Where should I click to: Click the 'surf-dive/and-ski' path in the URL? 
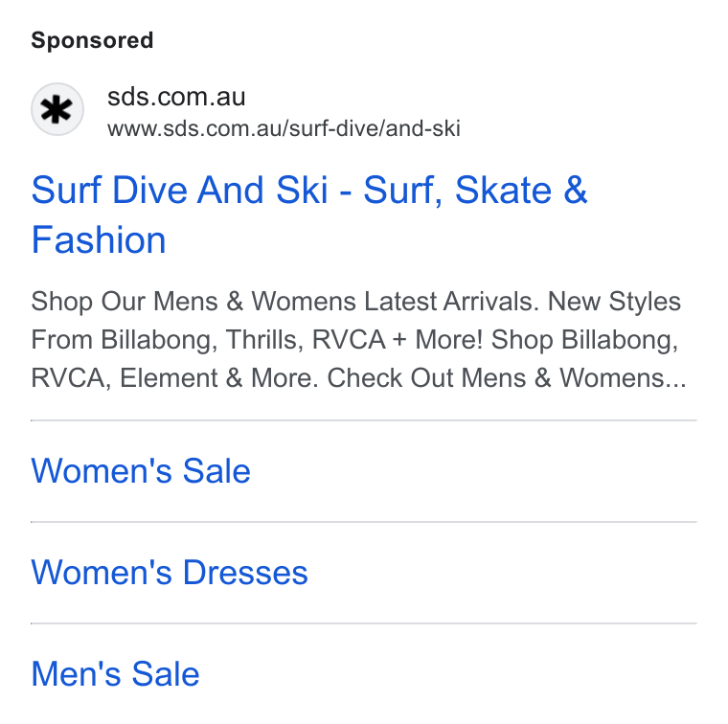click(x=375, y=128)
